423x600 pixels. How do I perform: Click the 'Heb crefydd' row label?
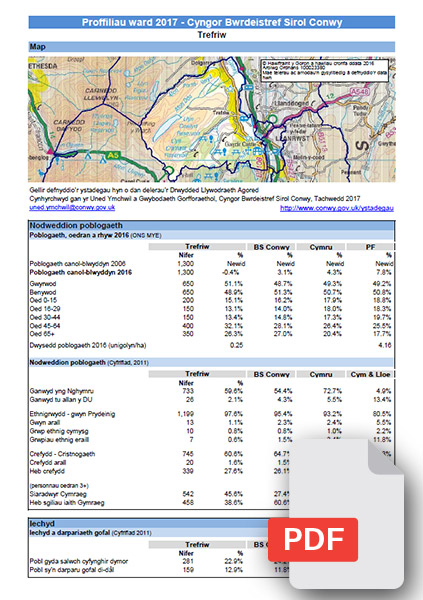[x=47, y=471]
